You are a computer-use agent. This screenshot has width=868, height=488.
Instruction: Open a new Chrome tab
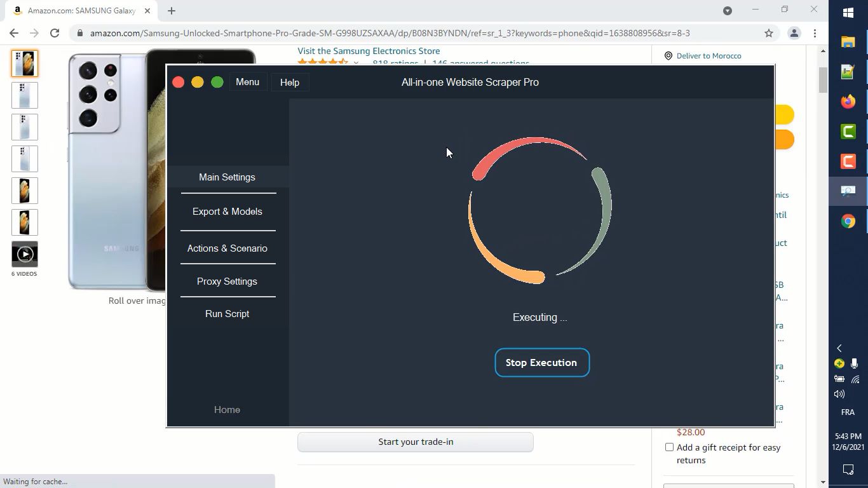click(172, 11)
